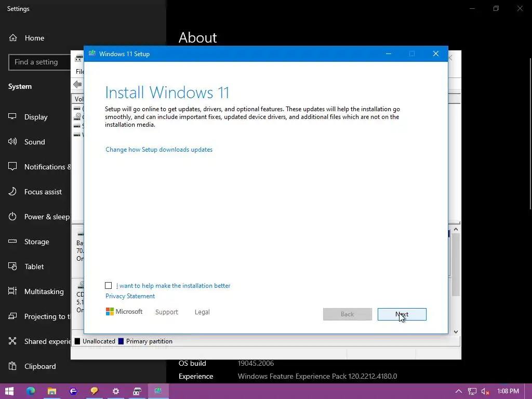Open the purple circular app on taskbar
Viewport: 532px width, 399px height.
[x=73, y=391]
